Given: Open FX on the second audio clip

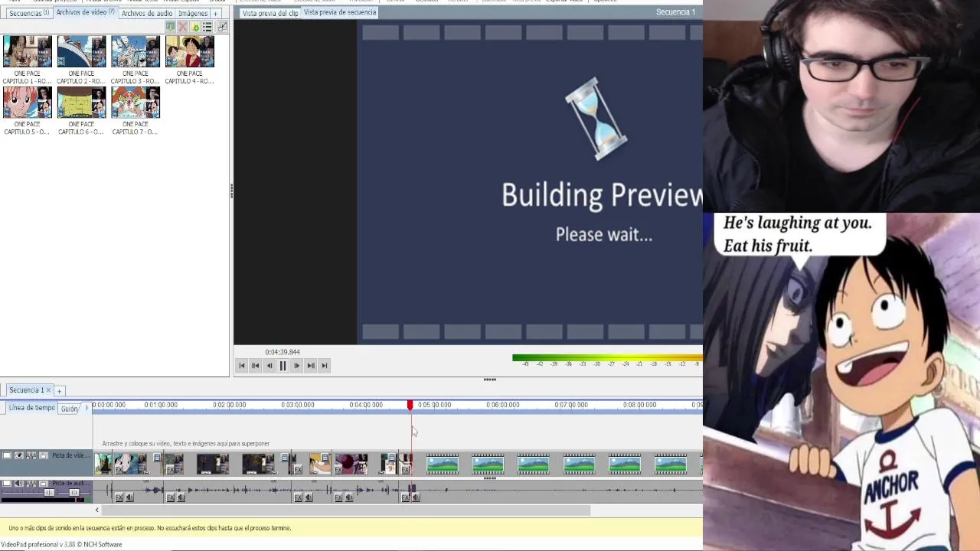Looking at the screenshot, I should 170,497.
